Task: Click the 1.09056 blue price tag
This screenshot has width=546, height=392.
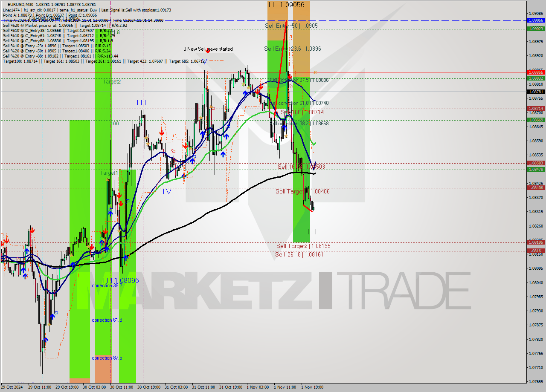Action: pos(536,20)
